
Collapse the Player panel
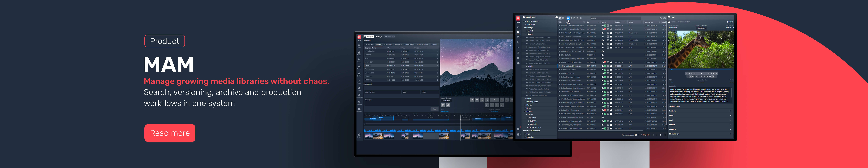[669, 17]
